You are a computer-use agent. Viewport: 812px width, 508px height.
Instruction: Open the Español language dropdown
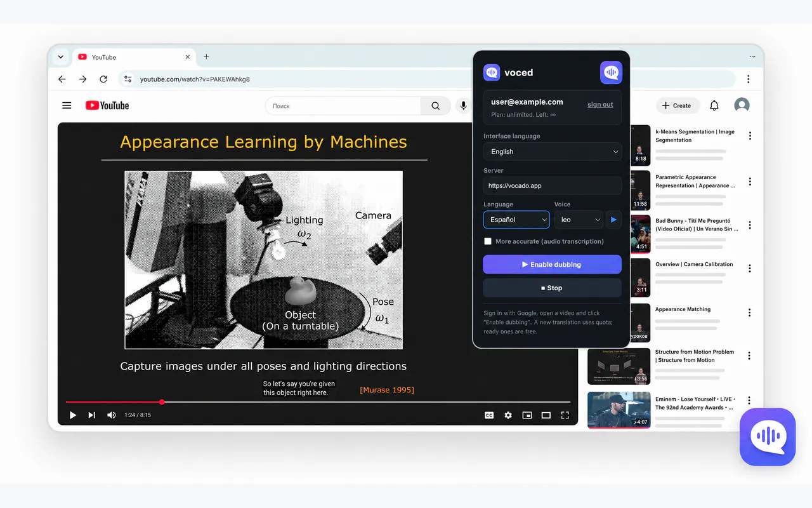tap(516, 220)
